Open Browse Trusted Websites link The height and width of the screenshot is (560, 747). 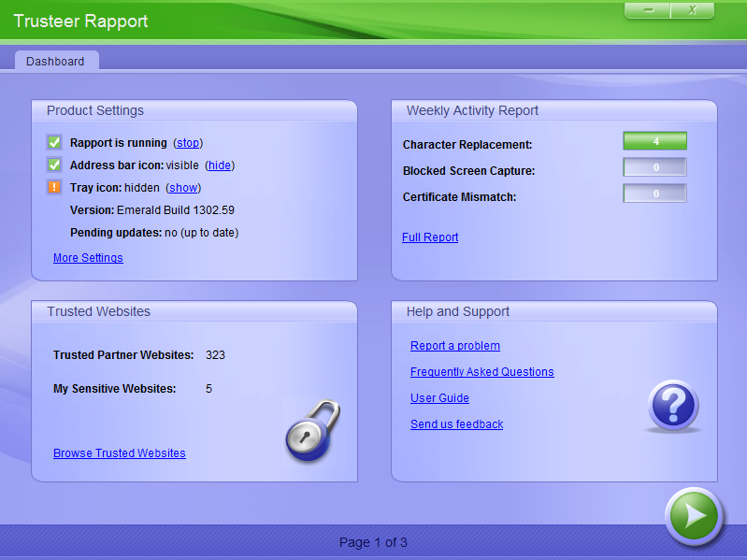119,453
